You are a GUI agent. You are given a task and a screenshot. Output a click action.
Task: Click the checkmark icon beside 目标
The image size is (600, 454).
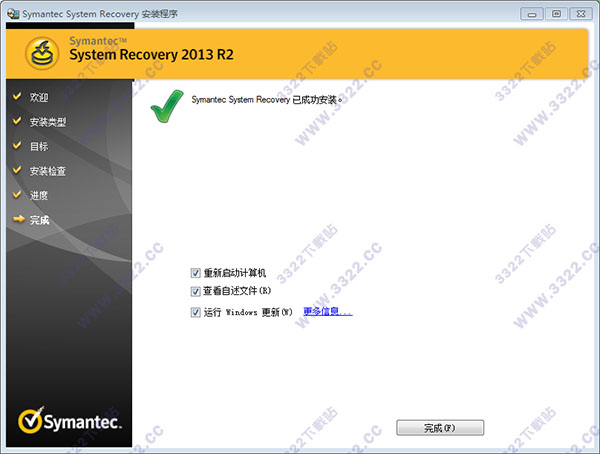[17, 145]
